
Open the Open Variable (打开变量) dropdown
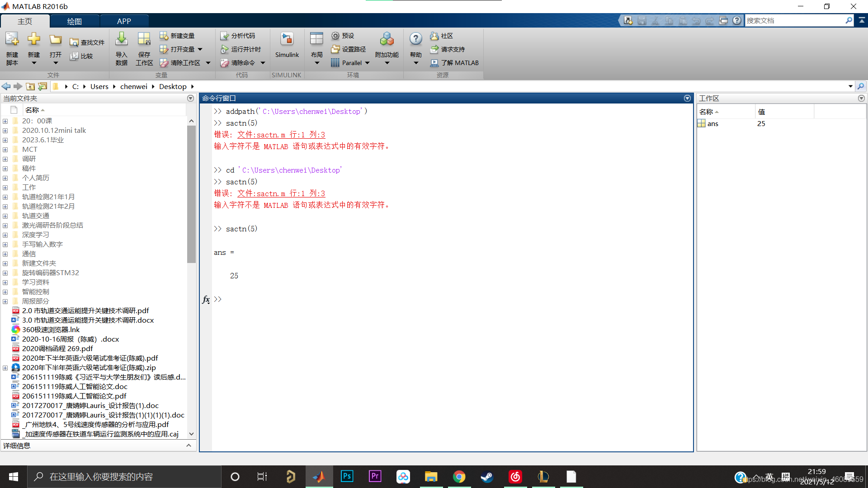(200, 49)
